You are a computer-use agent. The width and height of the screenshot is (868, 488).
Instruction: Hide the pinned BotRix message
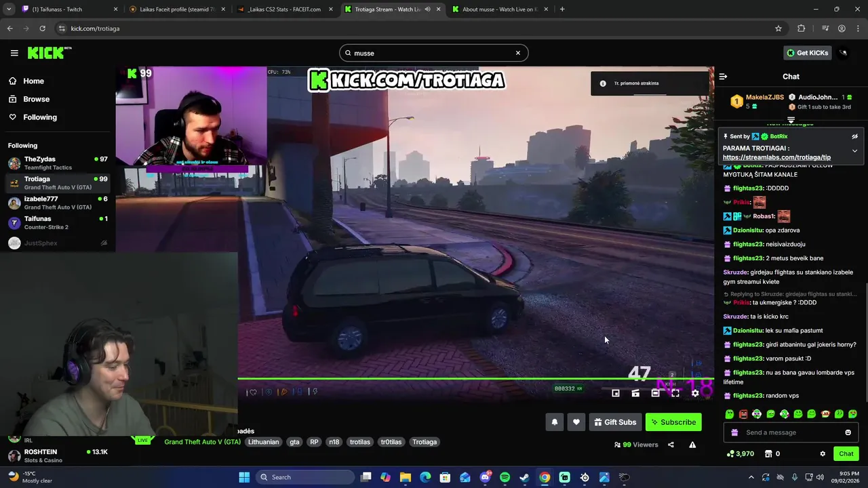[x=854, y=136]
